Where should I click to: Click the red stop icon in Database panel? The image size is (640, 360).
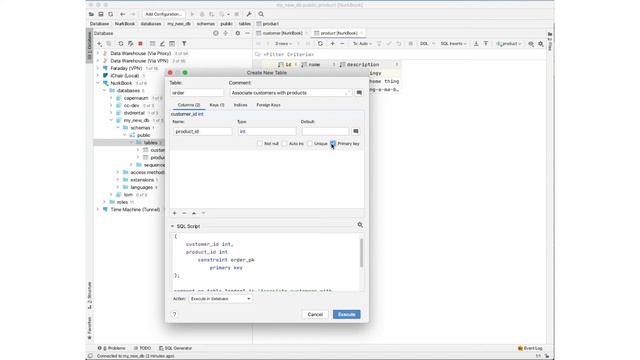pos(140,44)
